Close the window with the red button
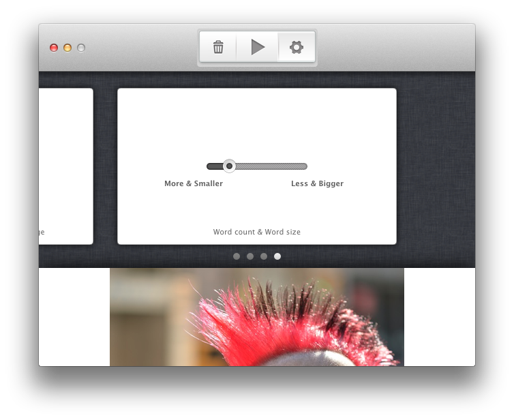The height and width of the screenshot is (420, 514). click(54, 48)
